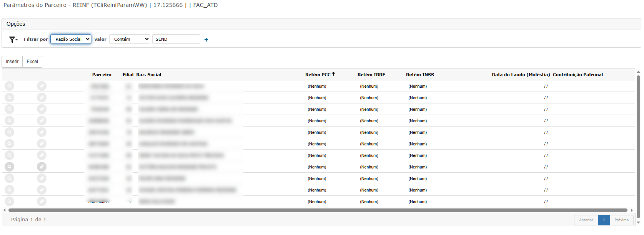This screenshot has width=644, height=235.
Task: Click the magnifier icon in the first row
Action: click(9, 86)
